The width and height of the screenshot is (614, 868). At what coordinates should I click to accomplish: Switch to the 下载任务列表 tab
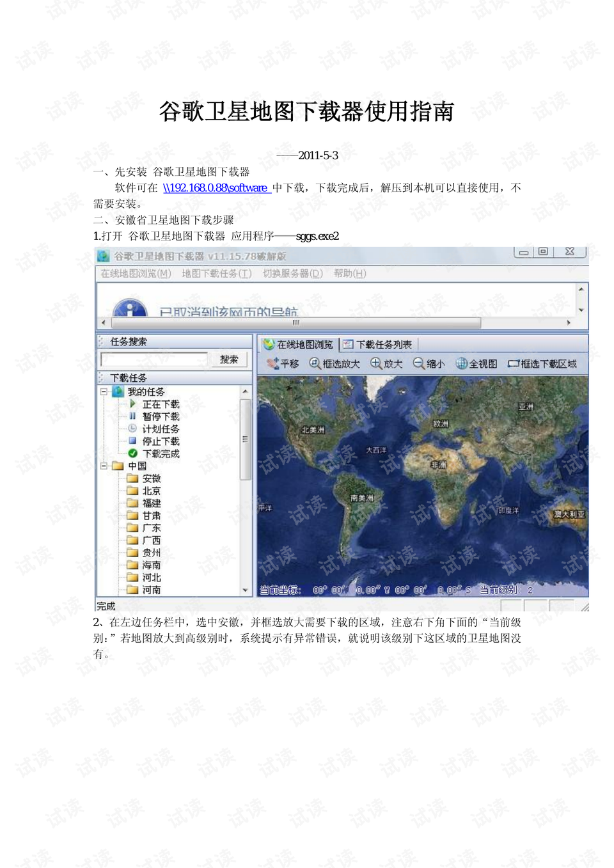pyautogui.click(x=378, y=344)
